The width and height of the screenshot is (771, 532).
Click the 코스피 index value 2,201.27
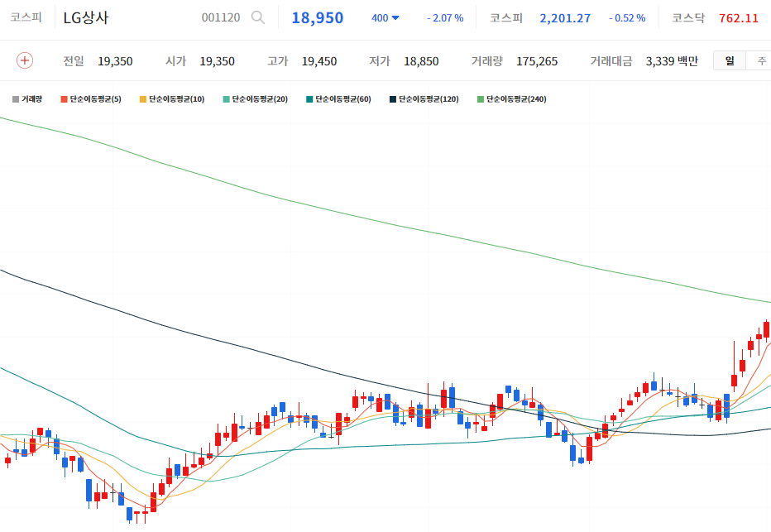click(565, 18)
